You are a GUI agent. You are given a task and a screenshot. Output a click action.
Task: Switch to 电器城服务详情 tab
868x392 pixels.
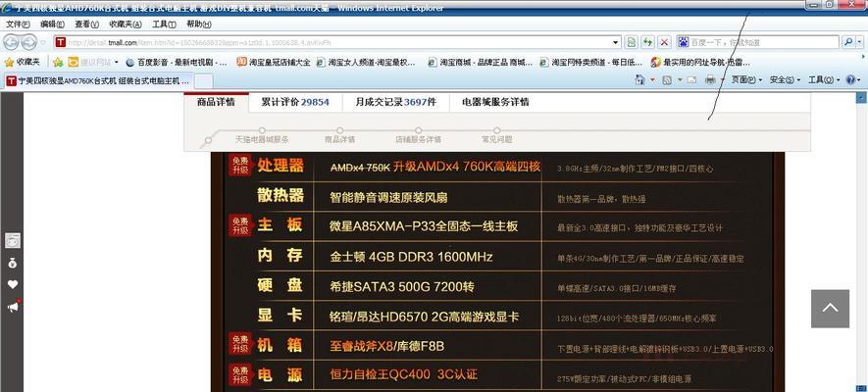tap(495, 102)
